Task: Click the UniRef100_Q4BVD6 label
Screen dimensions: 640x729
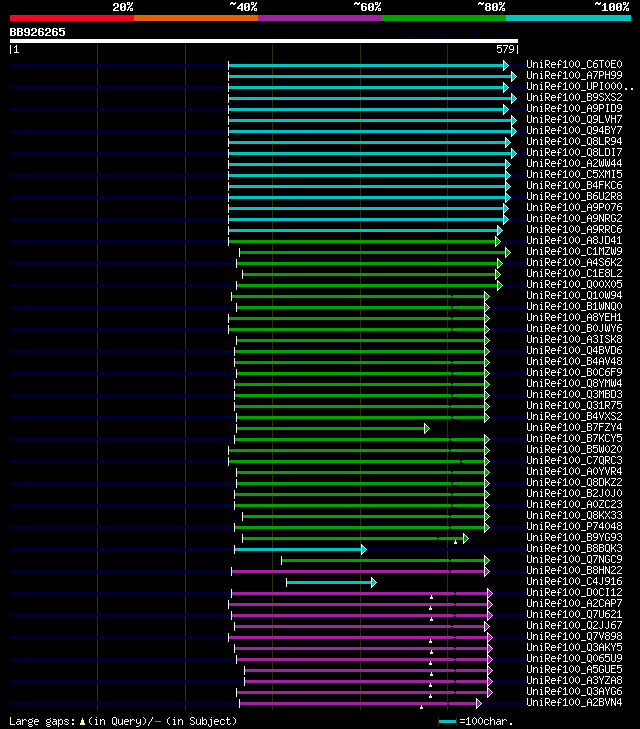Action: coord(574,351)
